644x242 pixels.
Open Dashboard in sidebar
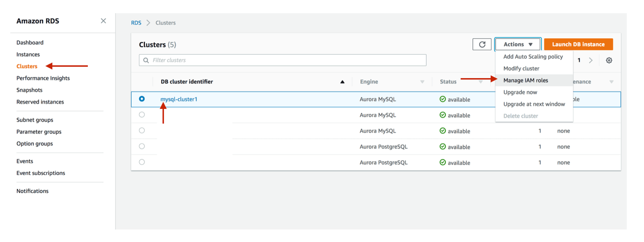click(x=30, y=42)
